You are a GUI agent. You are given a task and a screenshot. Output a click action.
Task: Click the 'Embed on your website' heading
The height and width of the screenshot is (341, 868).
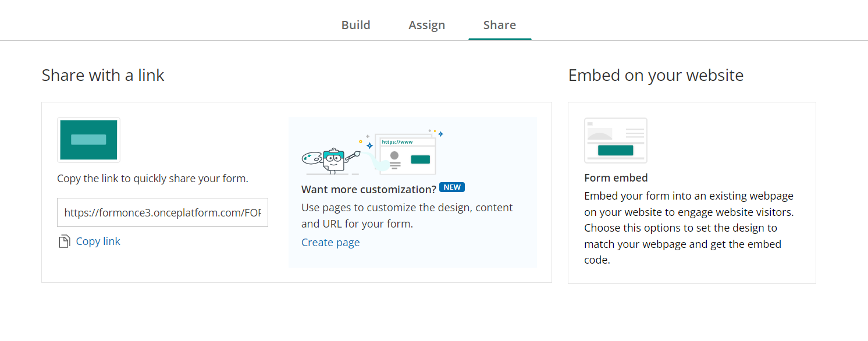(x=656, y=75)
